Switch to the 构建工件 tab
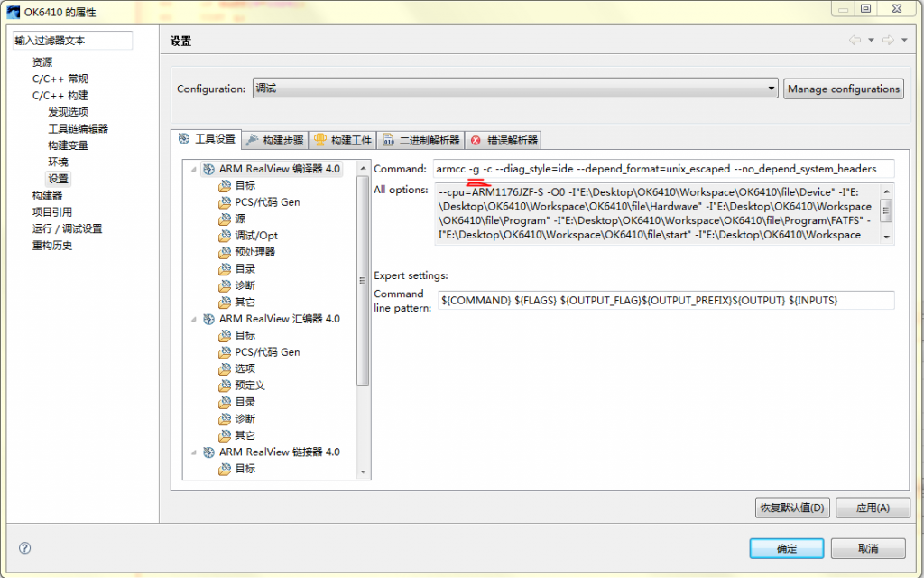Image resolution: width=924 pixels, height=578 pixels. click(x=343, y=140)
